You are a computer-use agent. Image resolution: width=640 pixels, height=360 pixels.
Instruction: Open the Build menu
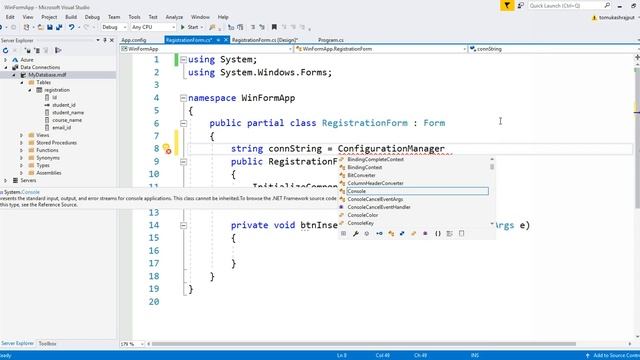coord(71,17)
